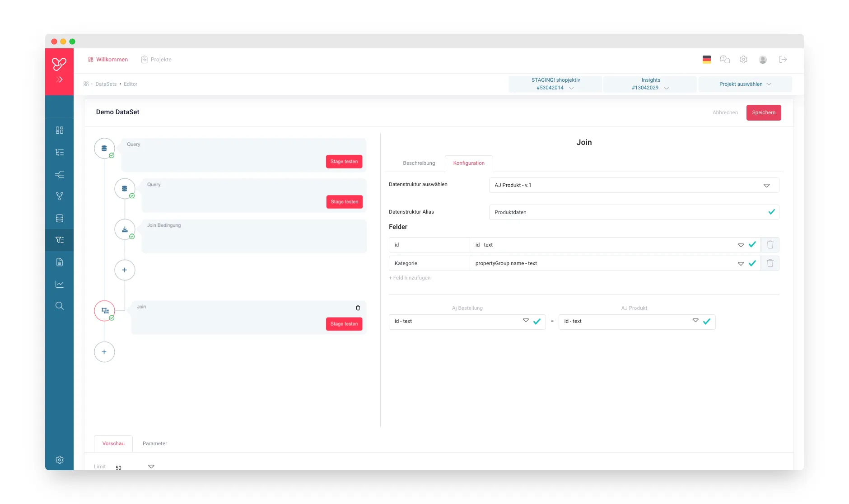Expand the Projekt auswählen dropdown
Screen dimensions: 849x504
(x=745, y=84)
